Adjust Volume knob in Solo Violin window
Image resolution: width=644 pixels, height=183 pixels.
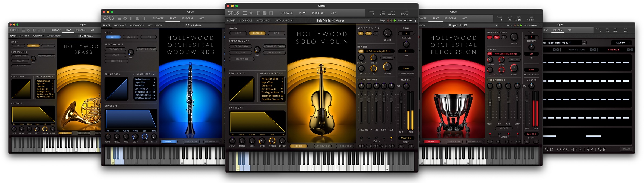[x=387, y=67]
